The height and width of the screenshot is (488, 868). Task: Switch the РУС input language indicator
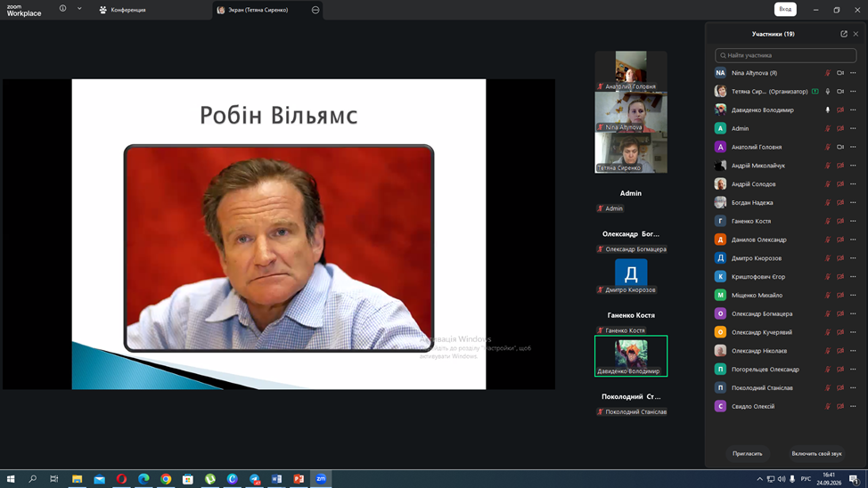pyautogui.click(x=806, y=479)
